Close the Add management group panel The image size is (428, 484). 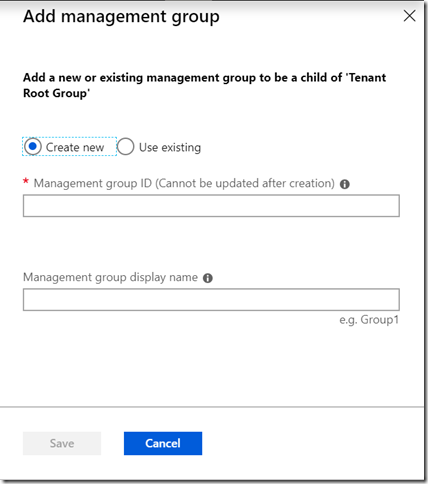click(x=409, y=16)
